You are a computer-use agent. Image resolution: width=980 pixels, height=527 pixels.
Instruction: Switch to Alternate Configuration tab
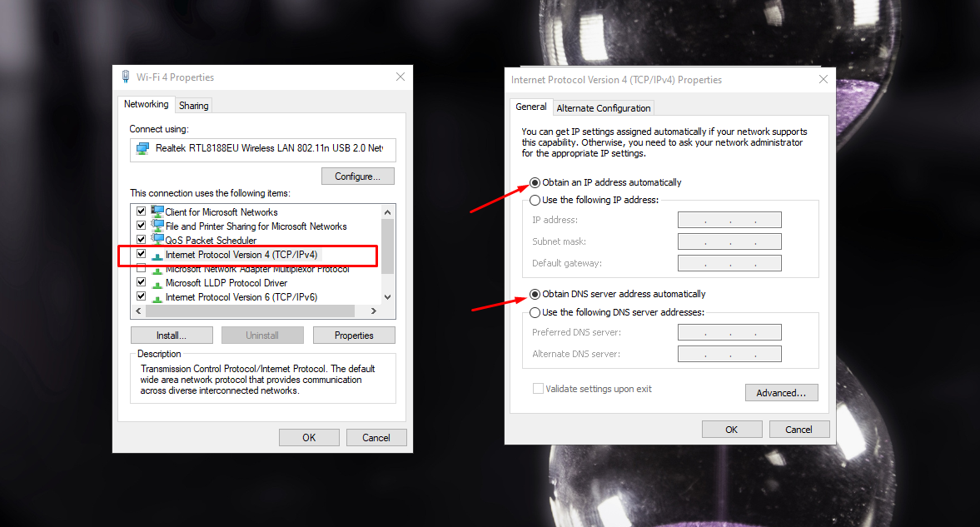(604, 108)
